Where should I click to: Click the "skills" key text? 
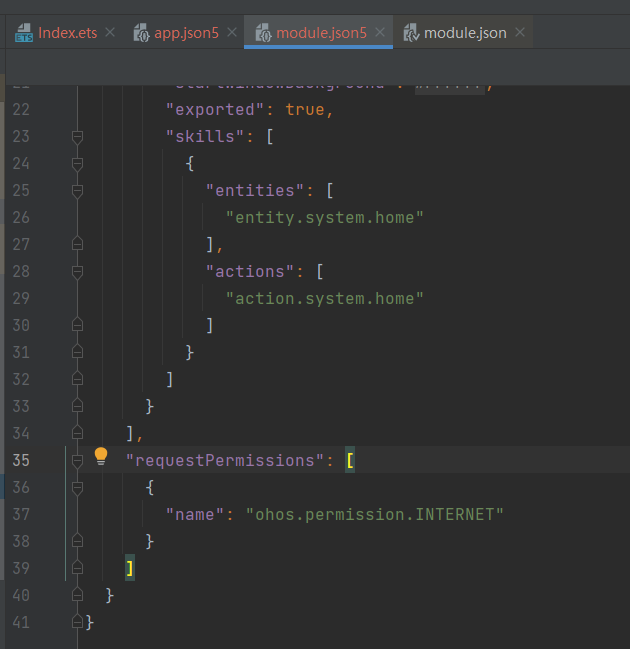pyautogui.click(x=204, y=137)
